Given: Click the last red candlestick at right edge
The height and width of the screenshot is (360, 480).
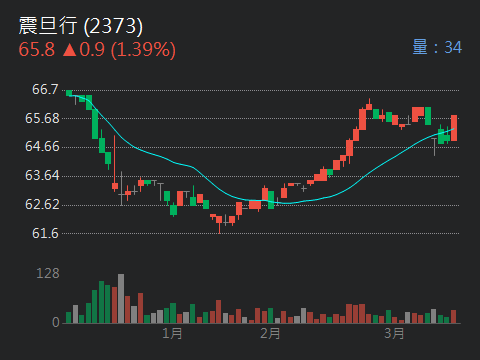Looking at the screenshot, I should pos(454,128).
